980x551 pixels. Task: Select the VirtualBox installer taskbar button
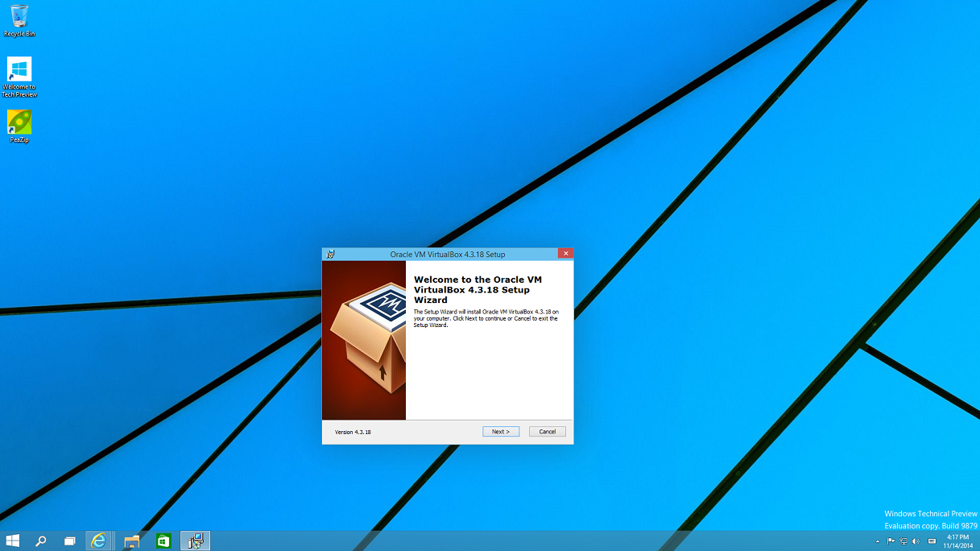click(195, 541)
